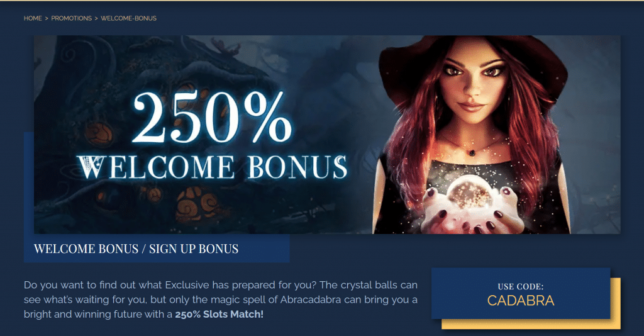The image size is (644, 336).
Task: Click the arrow separator after HOME
Action: [47, 18]
